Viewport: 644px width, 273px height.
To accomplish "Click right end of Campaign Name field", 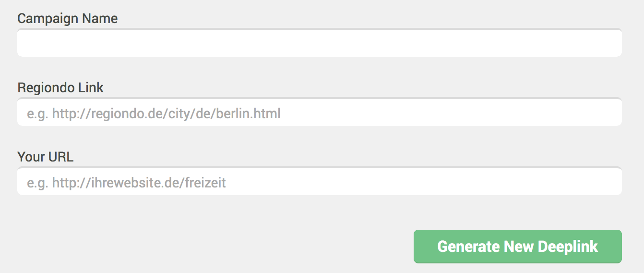I will pos(609,43).
